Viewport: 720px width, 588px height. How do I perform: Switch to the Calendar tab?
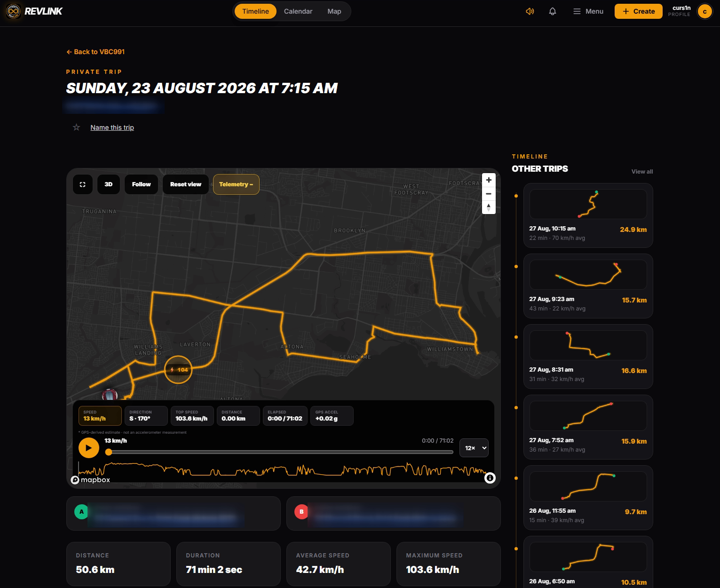click(x=298, y=11)
